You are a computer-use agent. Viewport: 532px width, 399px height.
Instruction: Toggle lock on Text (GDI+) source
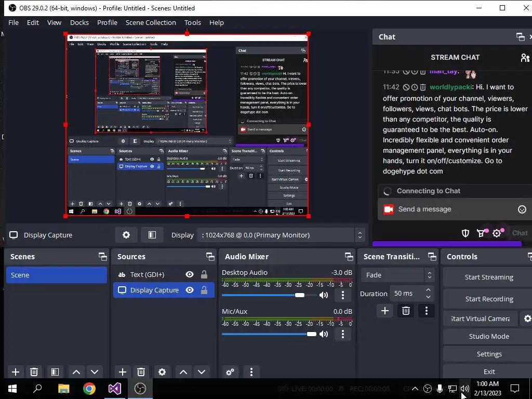point(204,274)
